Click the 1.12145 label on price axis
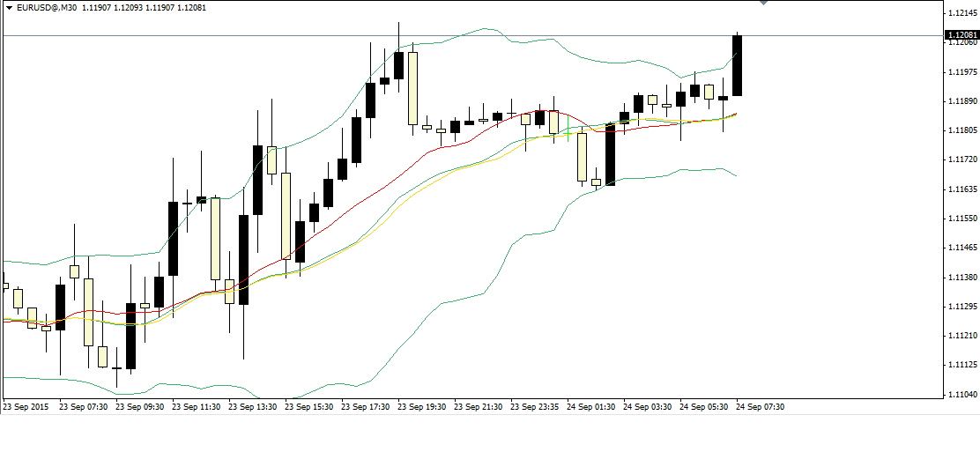Viewport: 980px width, 467px height. [961, 13]
